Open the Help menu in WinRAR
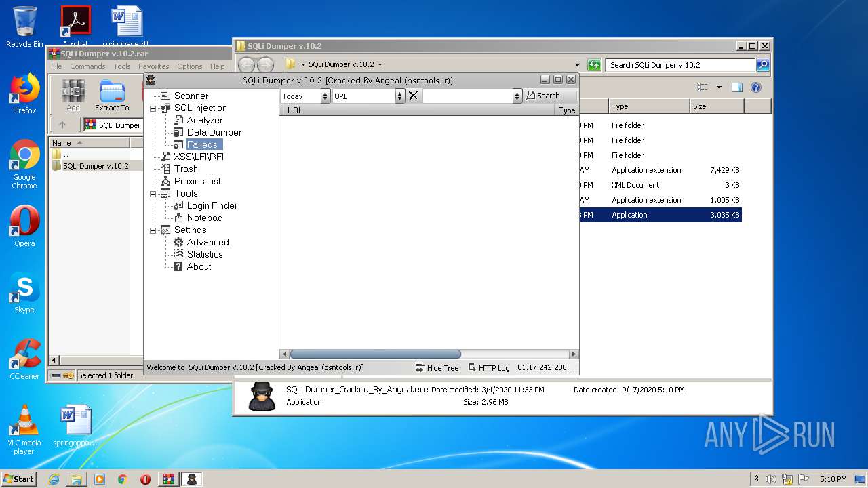868x488 pixels. point(218,66)
